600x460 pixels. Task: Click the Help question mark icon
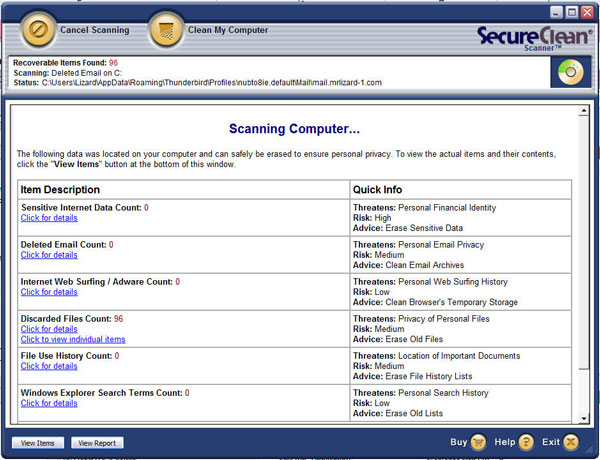click(526, 442)
